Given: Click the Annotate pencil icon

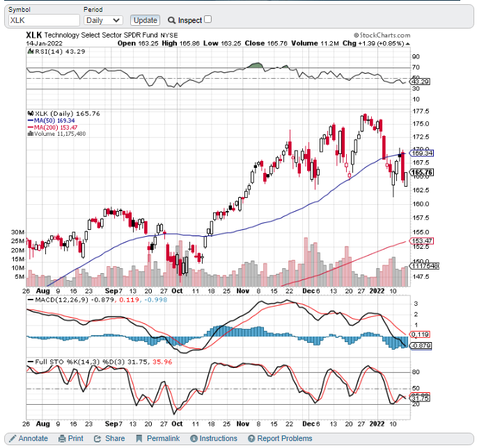Looking at the screenshot, I should click(12, 438).
